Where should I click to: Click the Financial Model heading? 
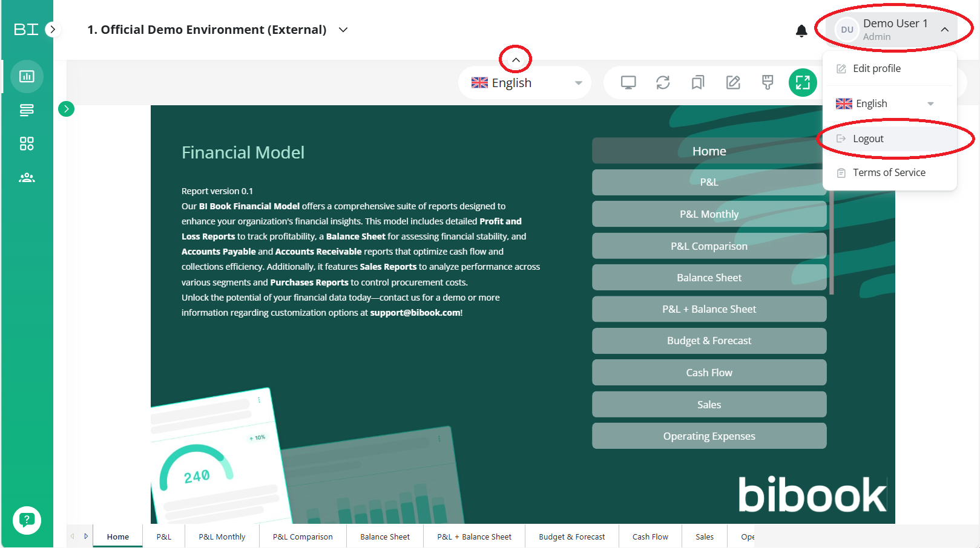pos(243,152)
